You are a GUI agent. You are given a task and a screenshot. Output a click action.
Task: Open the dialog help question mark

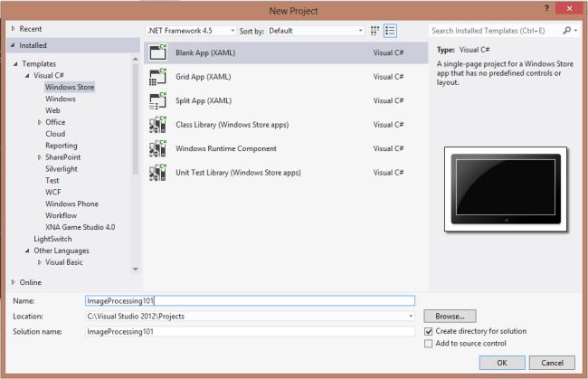[x=546, y=8]
